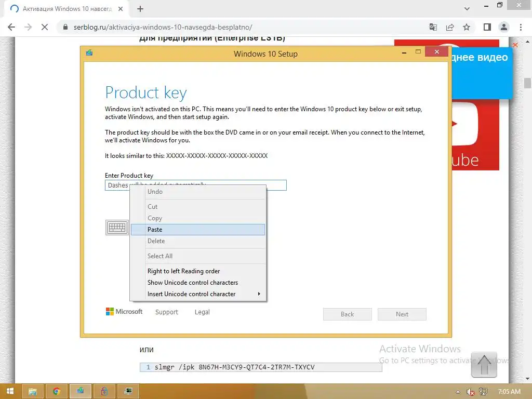Focus the Enter Product key field
Viewport: 532px width, 399px height.
(x=196, y=185)
